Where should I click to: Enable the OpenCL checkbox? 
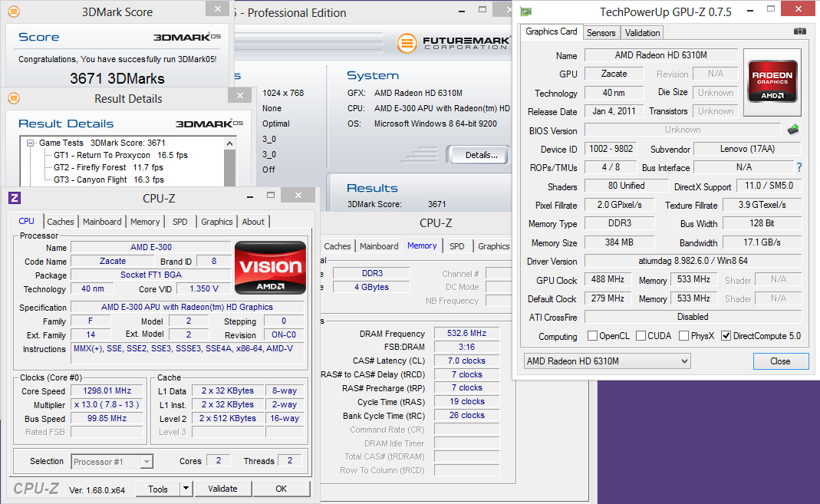click(592, 336)
